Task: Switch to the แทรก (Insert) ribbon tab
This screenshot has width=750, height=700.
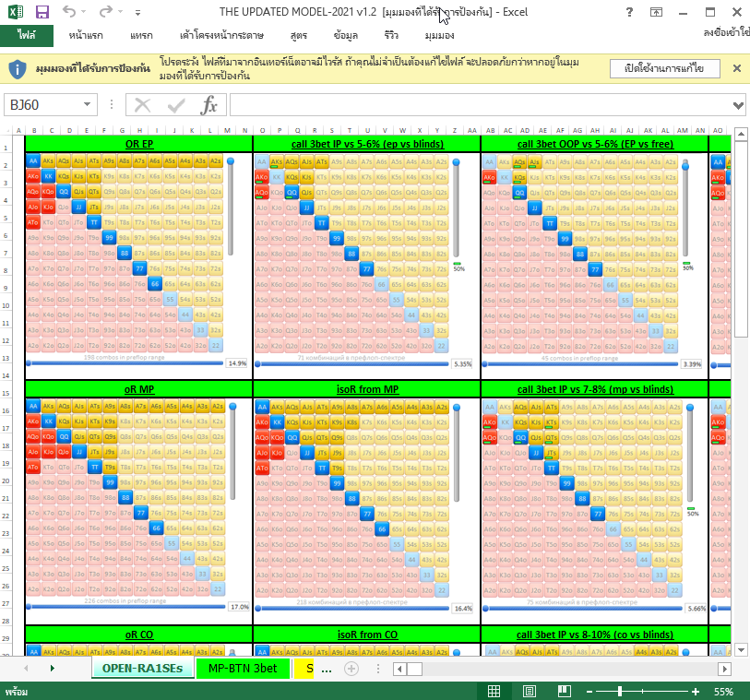Action: [x=141, y=35]
